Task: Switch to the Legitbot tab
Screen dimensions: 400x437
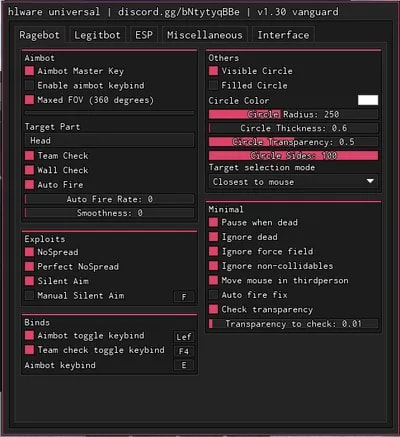Action: [x=97, y=35]
